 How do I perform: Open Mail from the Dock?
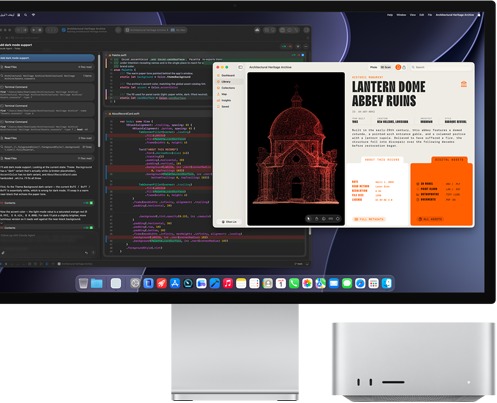pos(334,284)
